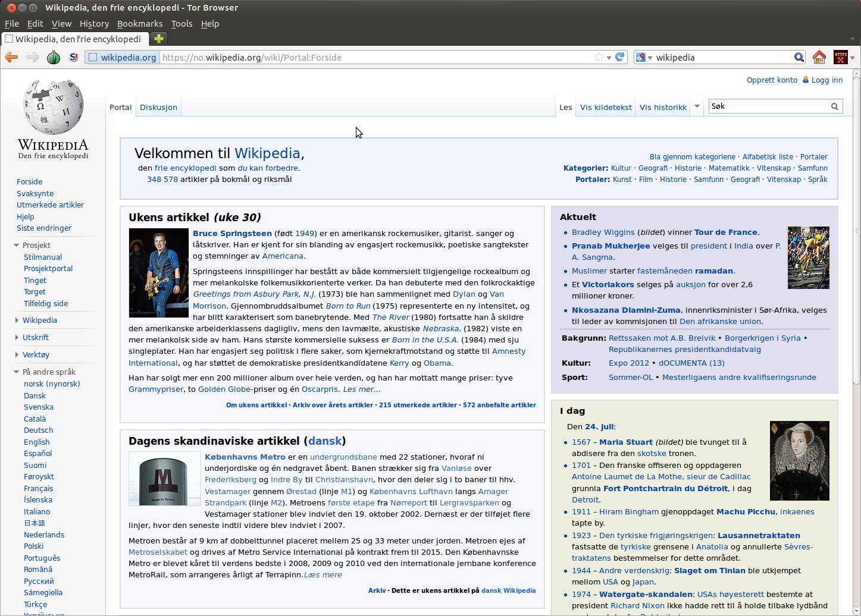Click the Wikipedia search magnifier icon

click(834, 106)
